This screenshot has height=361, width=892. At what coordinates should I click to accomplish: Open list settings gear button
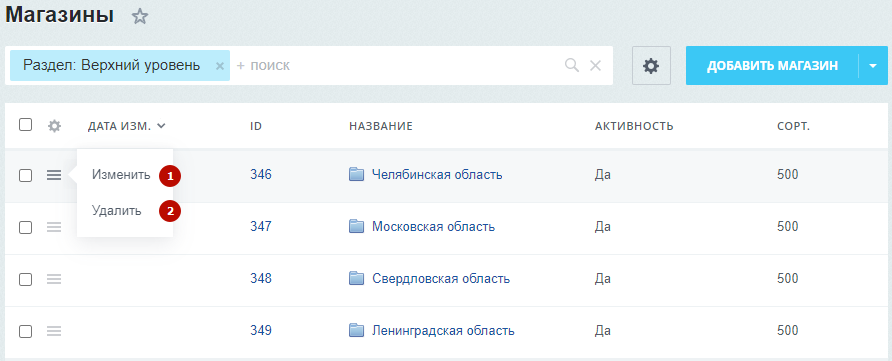(651, 66)
